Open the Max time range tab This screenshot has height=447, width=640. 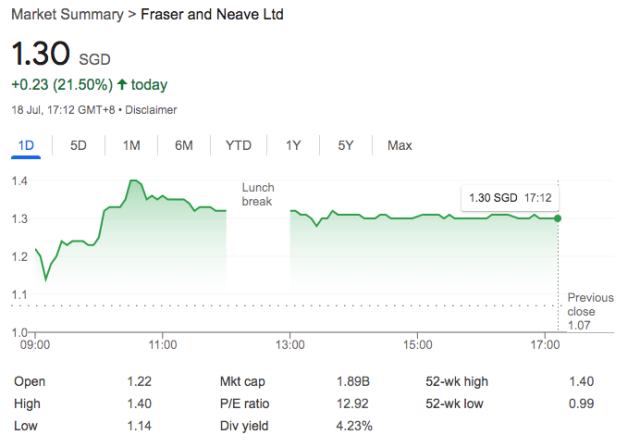click(399, 146)
